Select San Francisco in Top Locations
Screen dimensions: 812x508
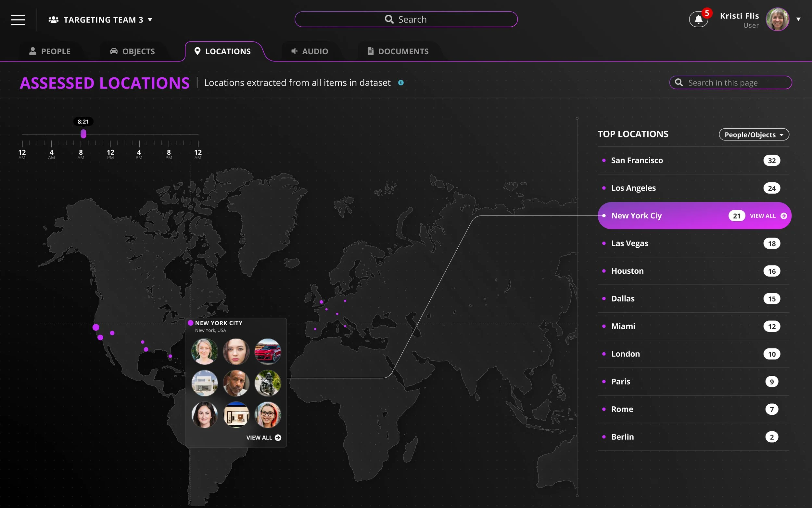click(693, 160)
